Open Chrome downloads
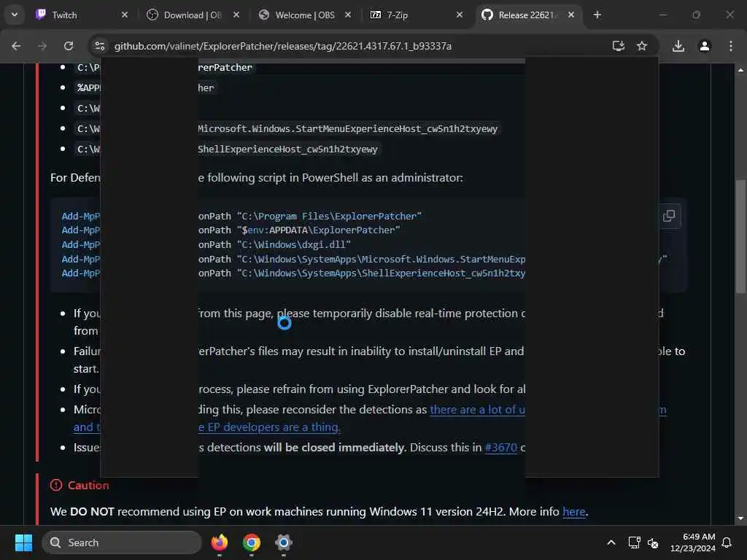 click(x=678, y=46)
